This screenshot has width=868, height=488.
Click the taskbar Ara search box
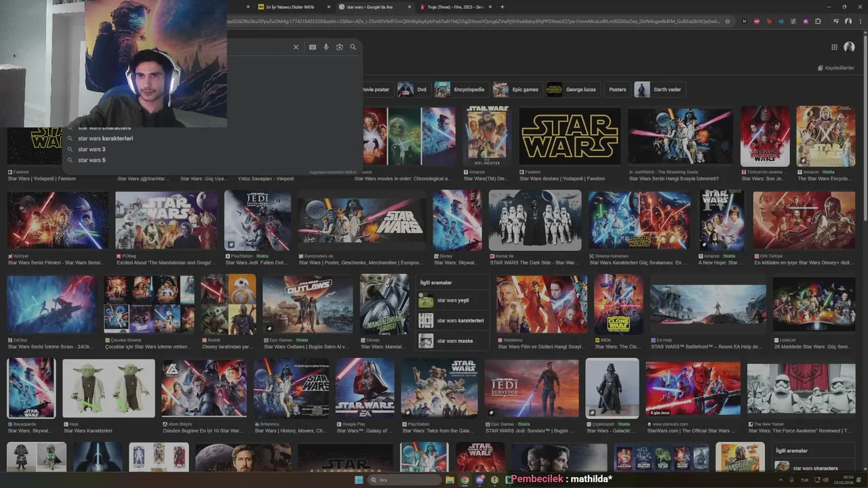tap(404, 480)
